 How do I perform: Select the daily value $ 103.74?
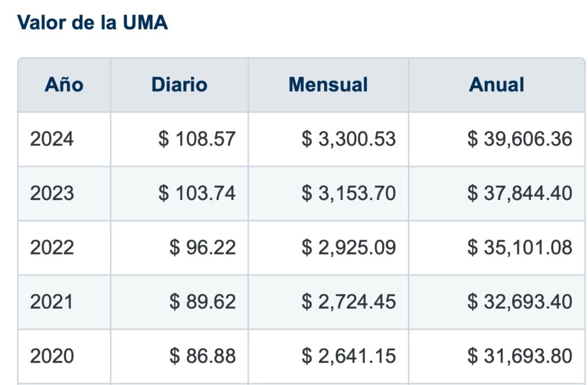[x=197, y=193]
